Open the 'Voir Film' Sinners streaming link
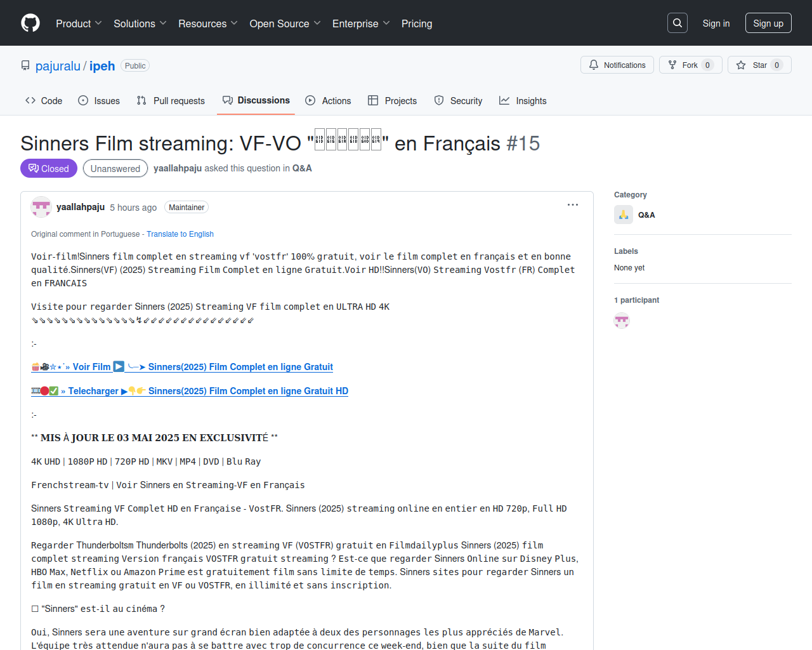812x650 pixels. click(x=182, y=367)
